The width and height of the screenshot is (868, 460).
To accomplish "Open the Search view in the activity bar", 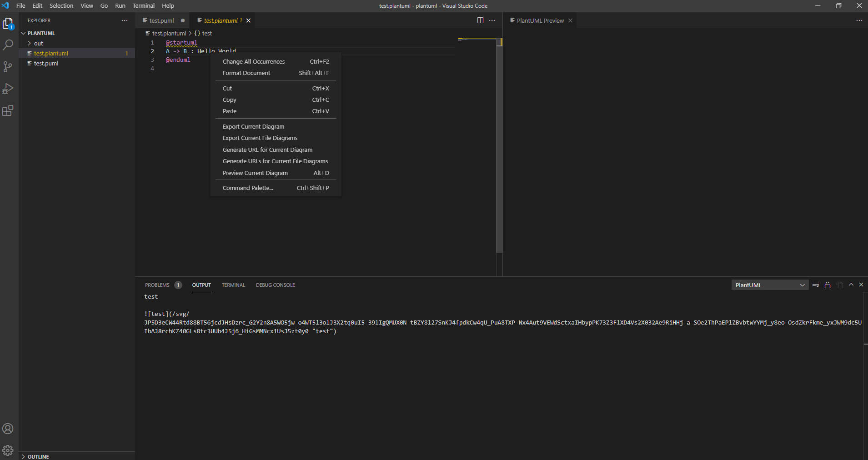I will click(x=8, y=44).
